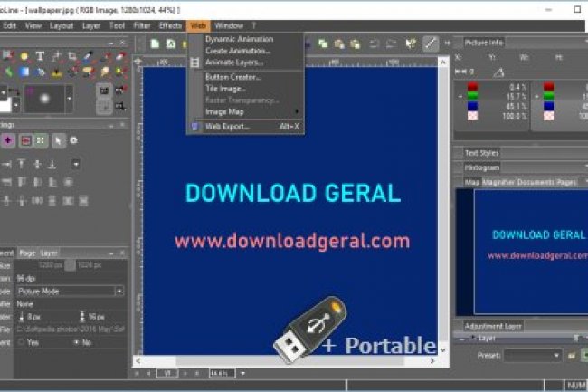
Task: Click the Web Export menu icon
Action: coord(194,127)
